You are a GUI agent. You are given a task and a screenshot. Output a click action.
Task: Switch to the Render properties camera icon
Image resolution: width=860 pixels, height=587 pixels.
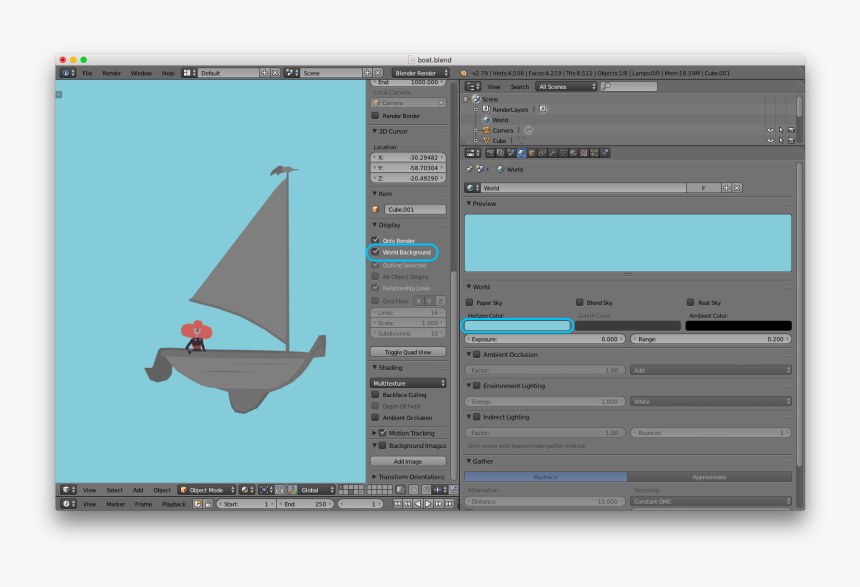point(489,153)
